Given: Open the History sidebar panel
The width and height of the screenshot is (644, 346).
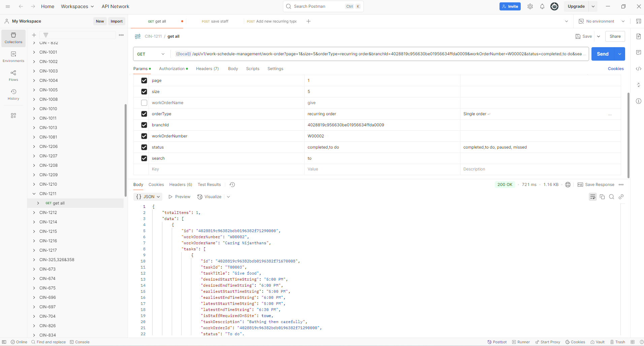Looking at the screenshot, I should [x=13, y=95].
